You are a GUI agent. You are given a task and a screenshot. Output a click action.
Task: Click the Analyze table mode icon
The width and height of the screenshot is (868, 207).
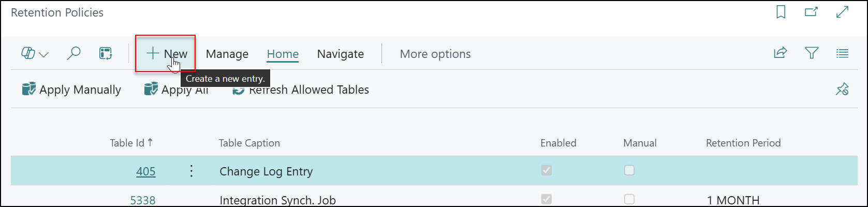[106, 53]
